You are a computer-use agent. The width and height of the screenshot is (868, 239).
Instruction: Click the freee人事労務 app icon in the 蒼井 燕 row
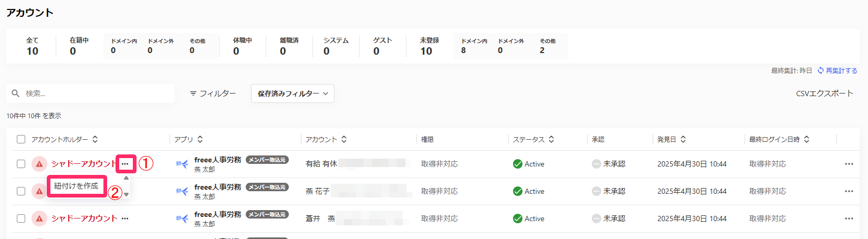182,219
